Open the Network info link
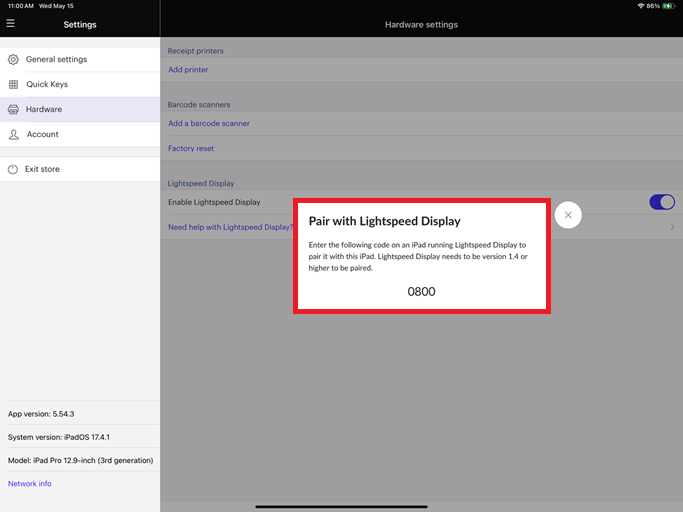The image size is (683, 512). (30, 484)
